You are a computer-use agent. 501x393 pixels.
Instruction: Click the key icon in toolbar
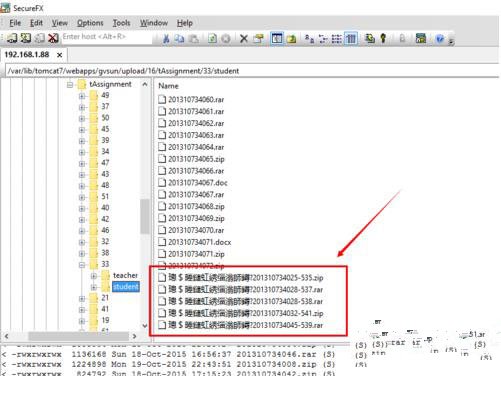click(x=383, y=39)
